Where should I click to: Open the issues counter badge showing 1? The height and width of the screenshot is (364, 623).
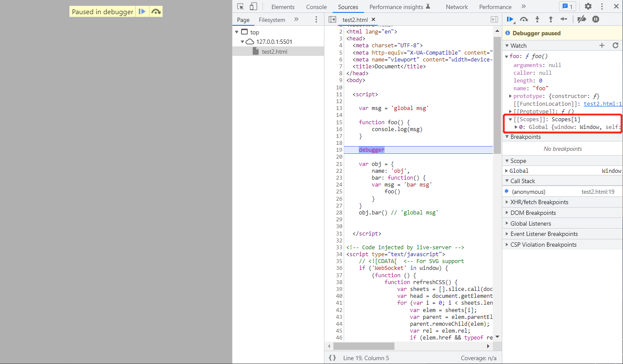(568, 6)
